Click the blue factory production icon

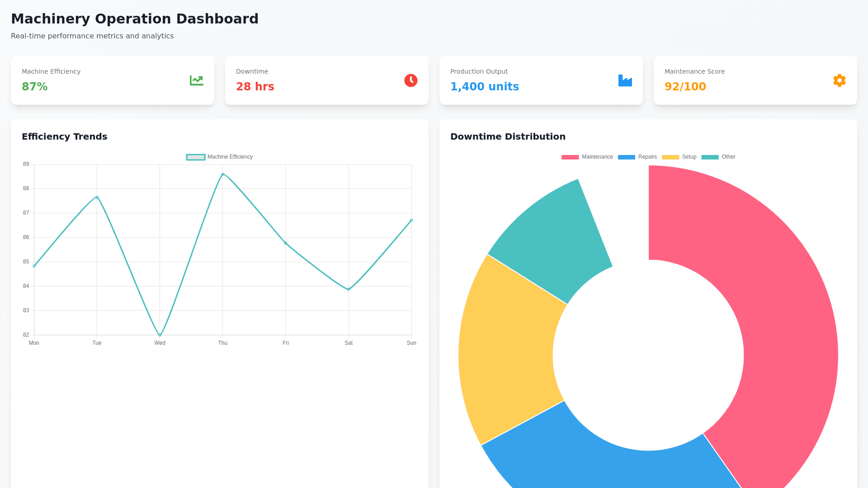625,80
